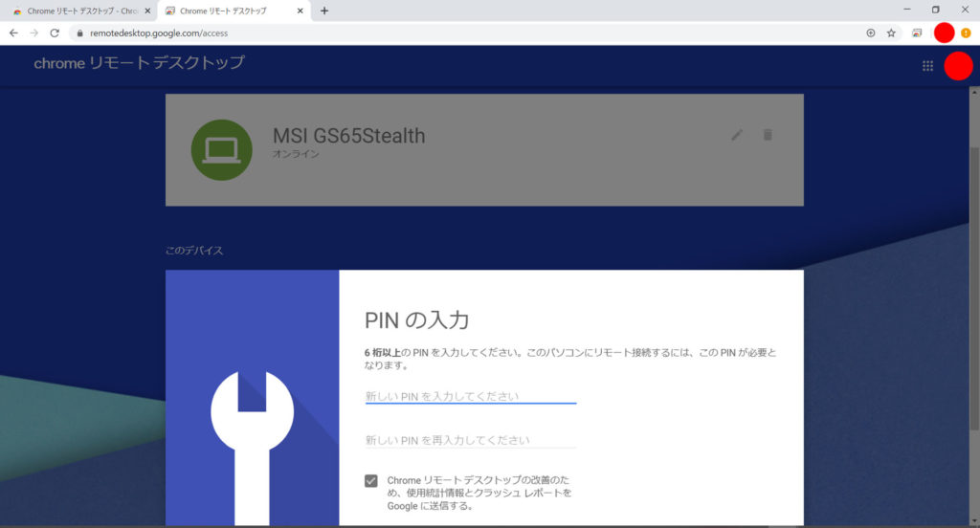This screenshot has height=528, width=980.
Task: Open the Chrome Remote Desktop extension icon
Action: pos(917,33)
